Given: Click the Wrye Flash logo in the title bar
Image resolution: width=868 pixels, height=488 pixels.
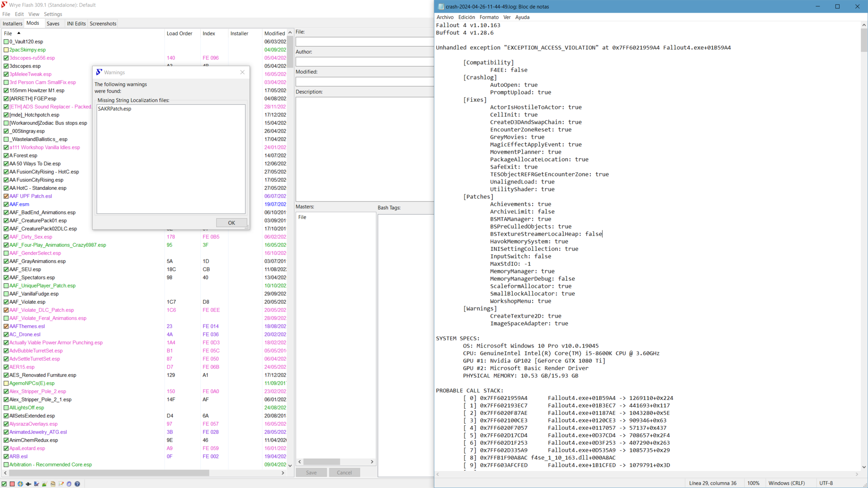Looking at the screenshot, I should [4, 5].
